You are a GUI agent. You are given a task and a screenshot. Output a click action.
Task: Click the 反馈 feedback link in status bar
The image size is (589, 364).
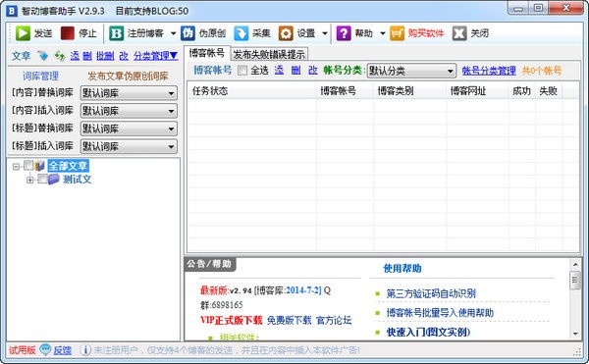coord(63,350)
